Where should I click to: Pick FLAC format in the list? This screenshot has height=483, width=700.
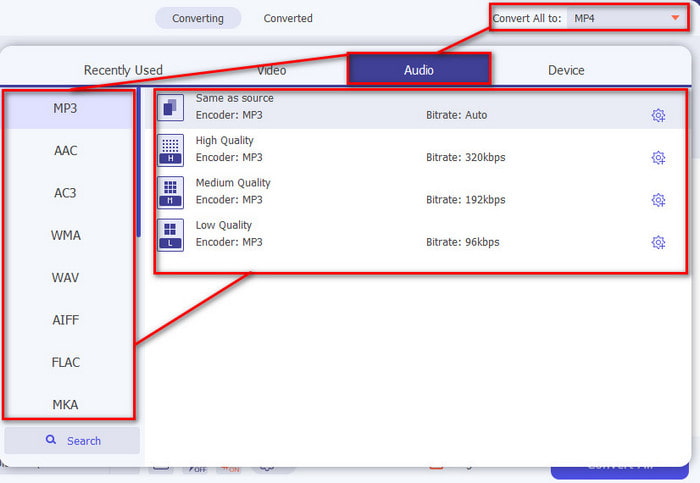[x=68, y=362]
